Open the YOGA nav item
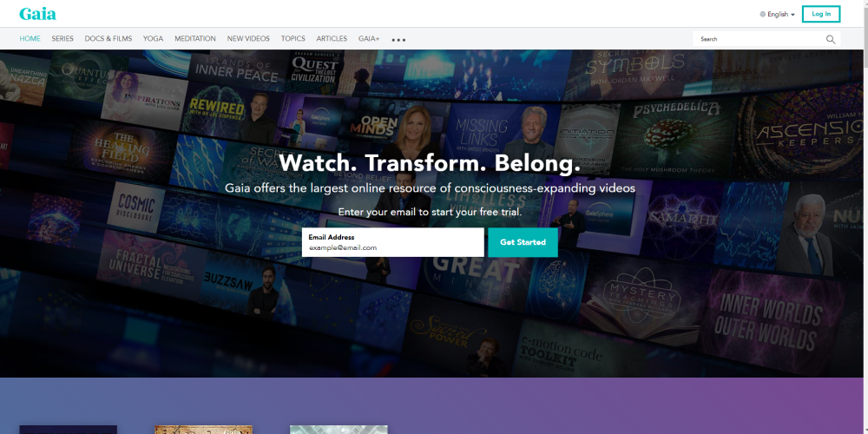The height and width of the screenshot is (434, 868). [x=154, y=39]
